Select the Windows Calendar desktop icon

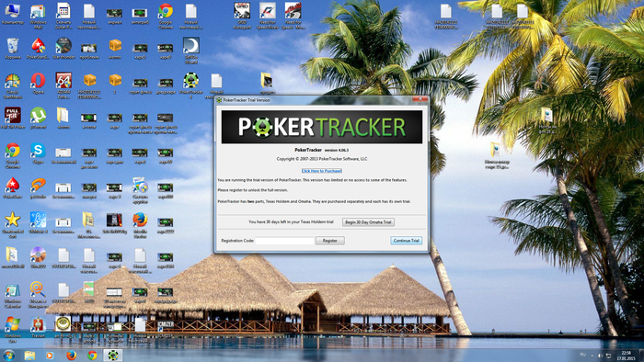[12, 295]
